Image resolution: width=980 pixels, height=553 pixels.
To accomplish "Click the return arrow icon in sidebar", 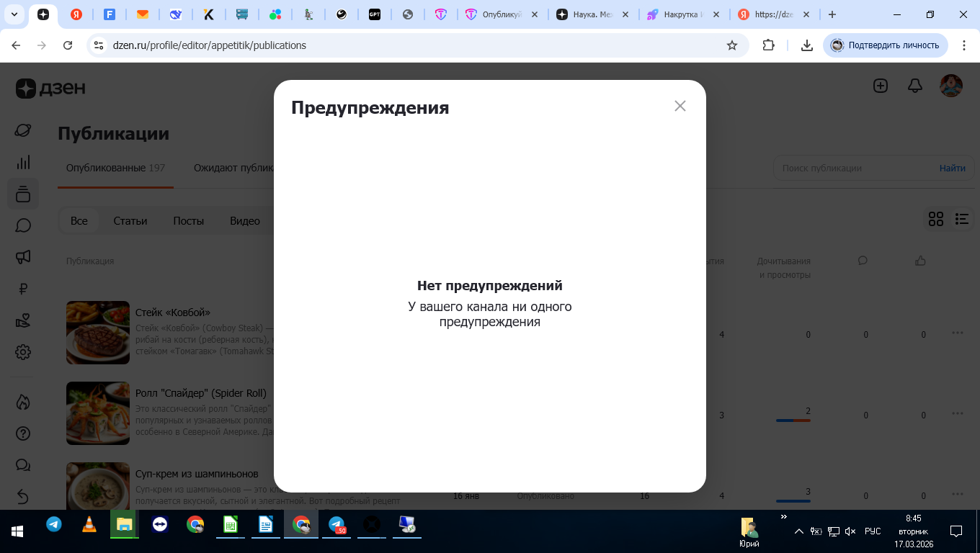I will point(23,497).
